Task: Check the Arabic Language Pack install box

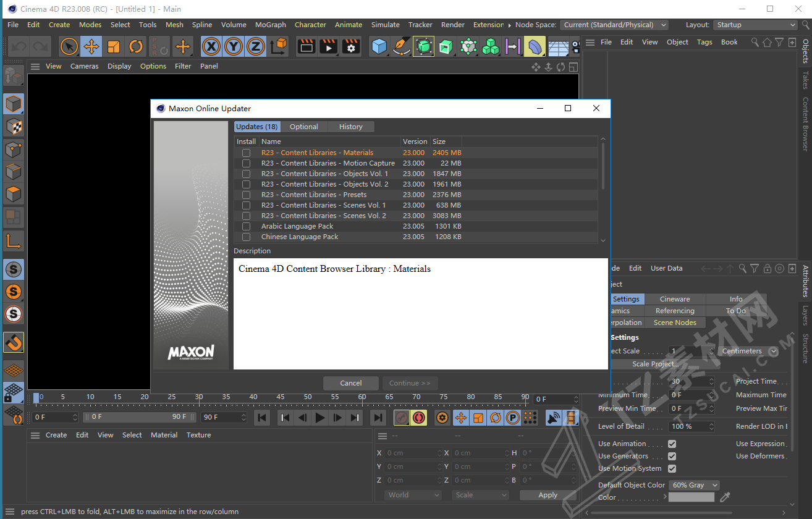Action: [x=246, y=226]
